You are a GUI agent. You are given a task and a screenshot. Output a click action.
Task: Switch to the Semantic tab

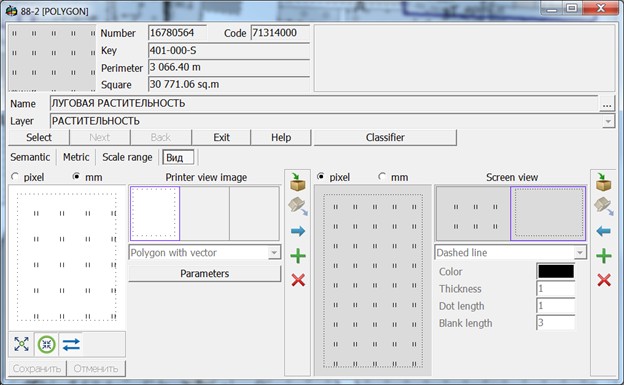point(30,157)
